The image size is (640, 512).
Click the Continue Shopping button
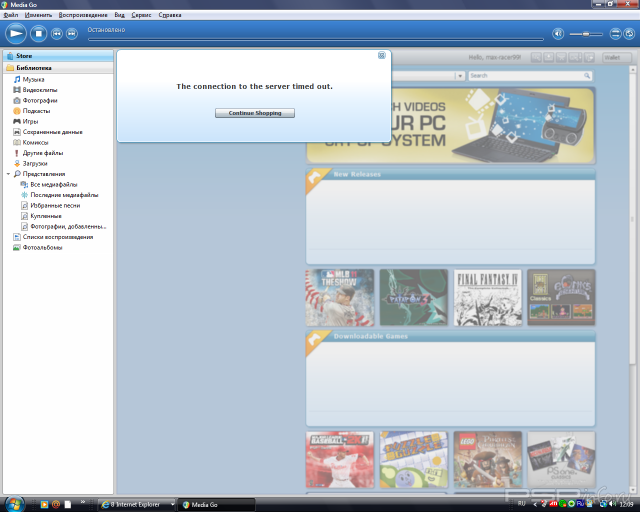click(x=255, y=113)
